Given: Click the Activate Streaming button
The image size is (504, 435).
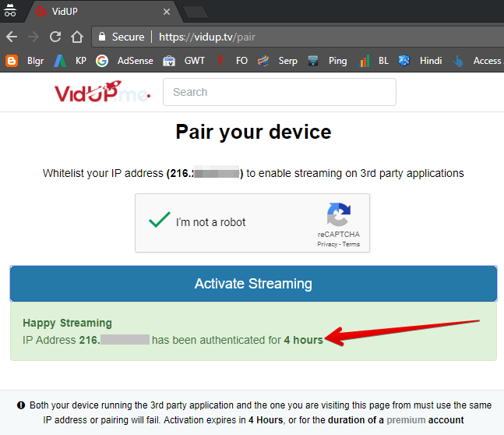Looking at the screenshot, I should pos(253,284).
